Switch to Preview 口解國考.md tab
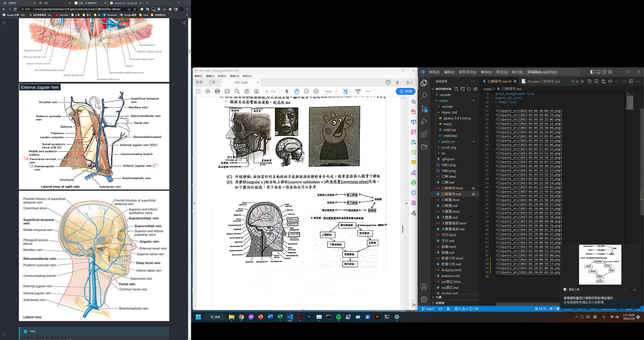644x340 pixels. [543, 81]
